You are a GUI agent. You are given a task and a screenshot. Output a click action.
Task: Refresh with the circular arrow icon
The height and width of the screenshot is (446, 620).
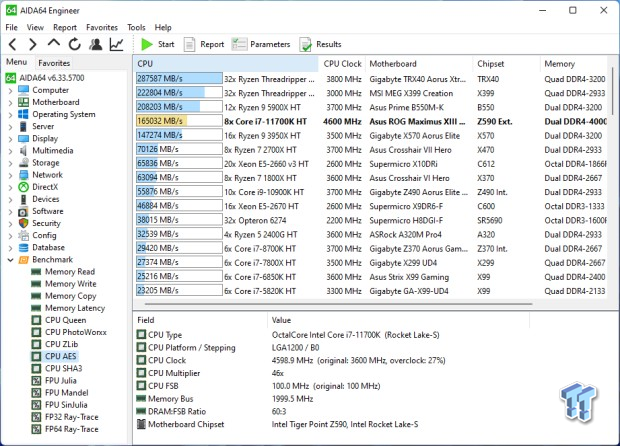pos(74,44)
